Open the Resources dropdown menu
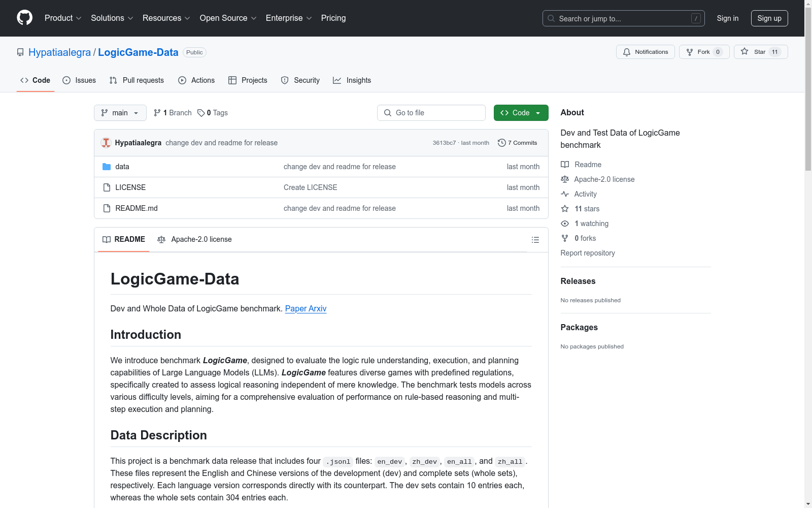Viewport: 812px width, 508px height. click(166, 18)
